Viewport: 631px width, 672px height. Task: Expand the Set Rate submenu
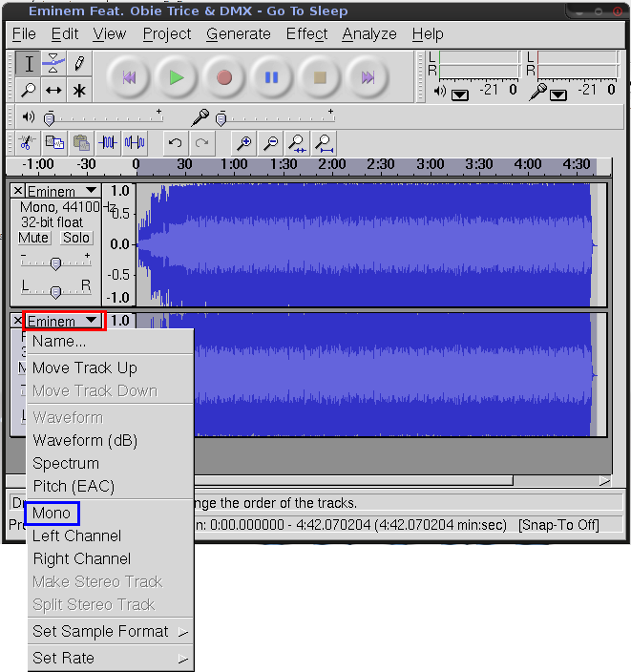coord(111,658)
